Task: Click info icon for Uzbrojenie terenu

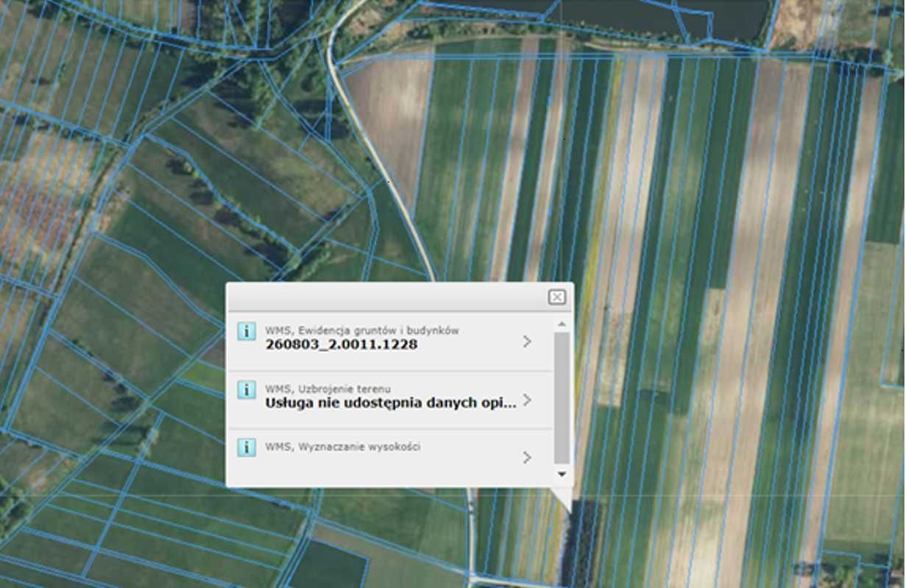Action: coord(247,390)
